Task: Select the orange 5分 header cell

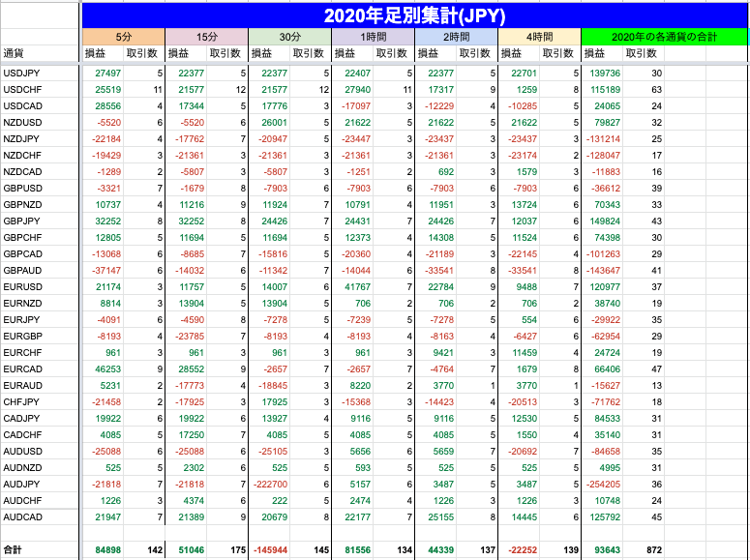Action: click(124, 37)
